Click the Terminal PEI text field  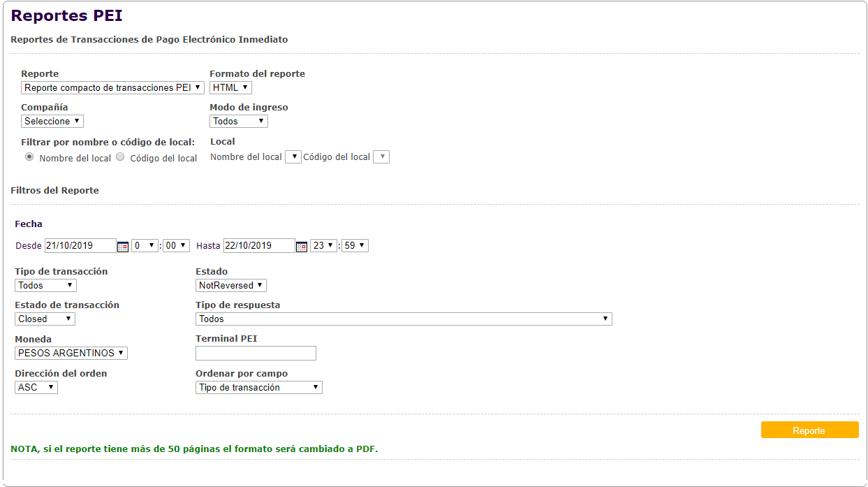[256, 354]
